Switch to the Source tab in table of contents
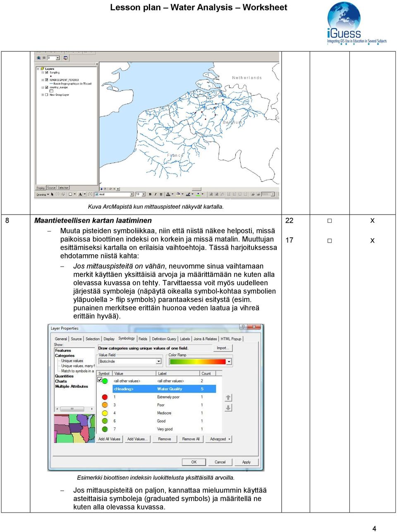This screenshot has width=397, height=532. pyautogui.click(x=51, y=188)
